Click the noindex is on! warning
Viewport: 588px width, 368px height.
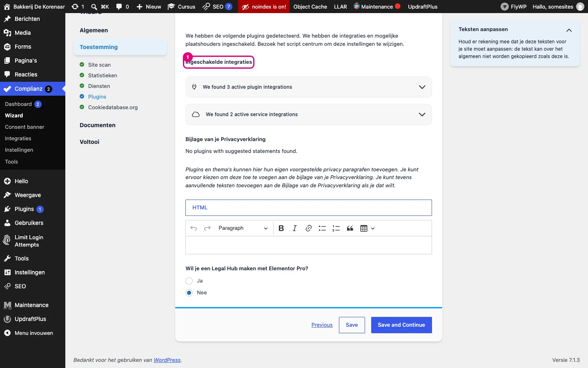[x=264, y=7]
